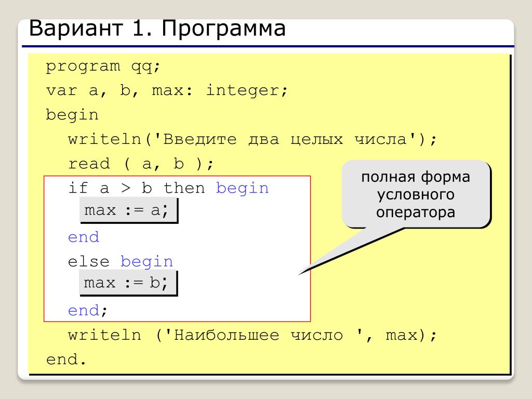532x399 pixels.
Task: Click the blue 'end;' line
Action: (x=87, y=311)
